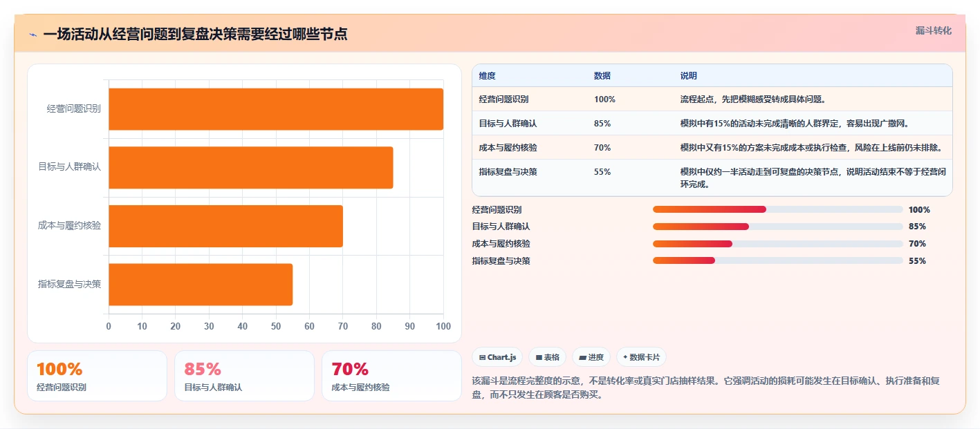Click the 100% label right of progress bar
The height and width of the screenshot is (429, 980).
[x=919, y=209]
